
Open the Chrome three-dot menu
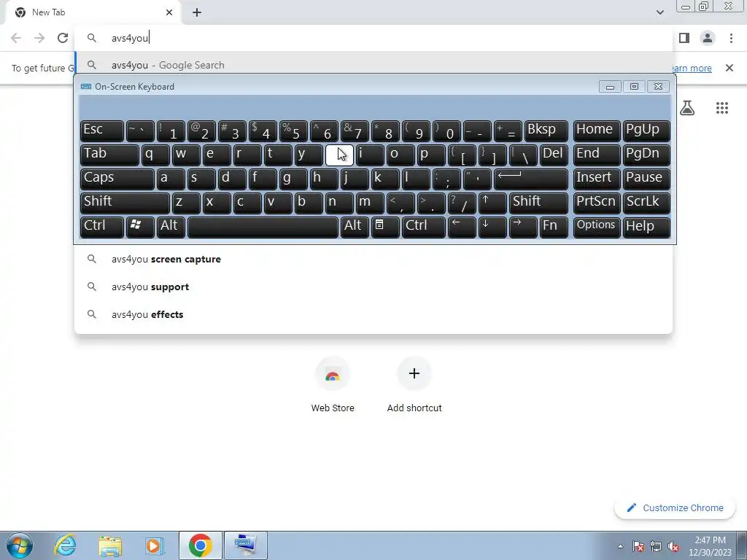[x=731, y=38]
